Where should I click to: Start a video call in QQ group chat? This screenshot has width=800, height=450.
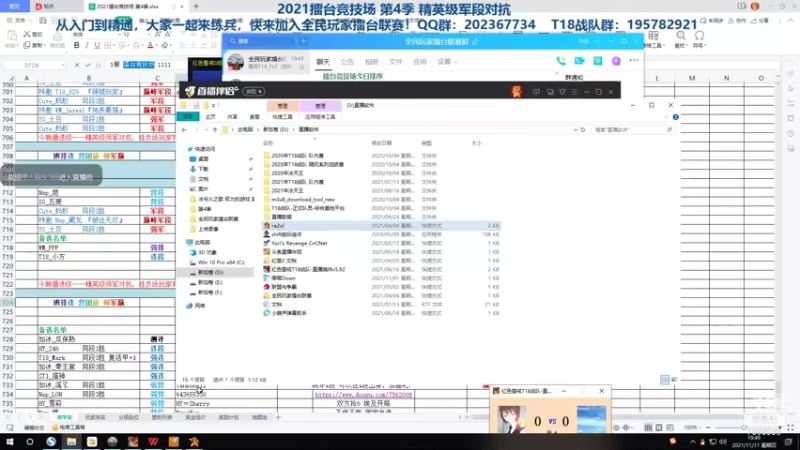[579, 61]
